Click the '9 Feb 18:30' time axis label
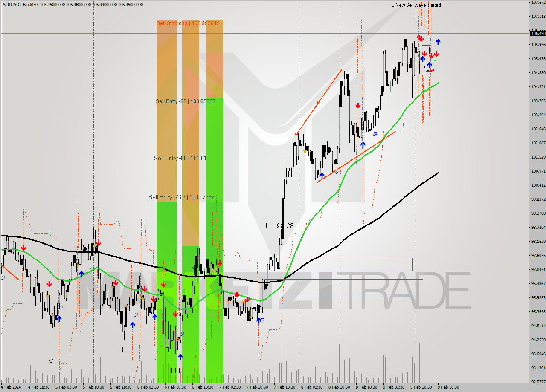 [x=448, y=387]
